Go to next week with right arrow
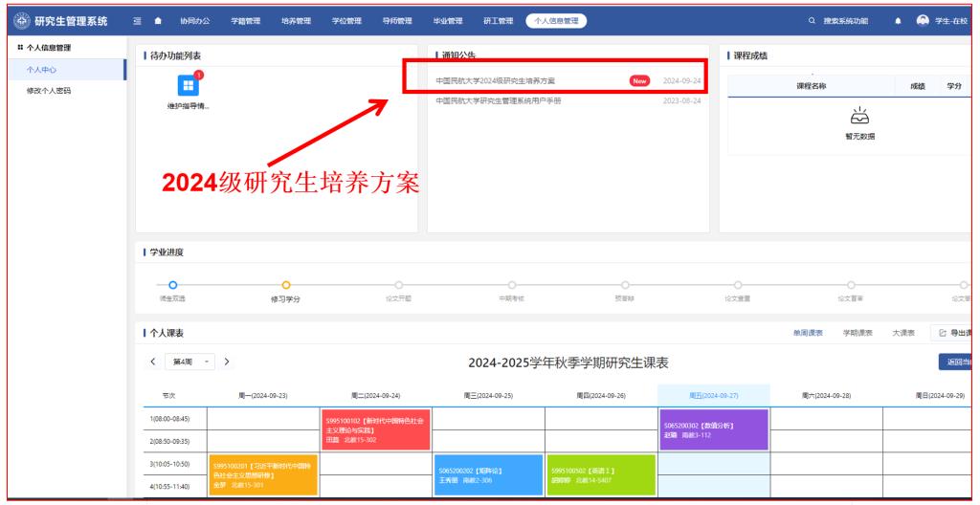Image resolution: width=980 pixels, height=505 pixels. [227, 361]
